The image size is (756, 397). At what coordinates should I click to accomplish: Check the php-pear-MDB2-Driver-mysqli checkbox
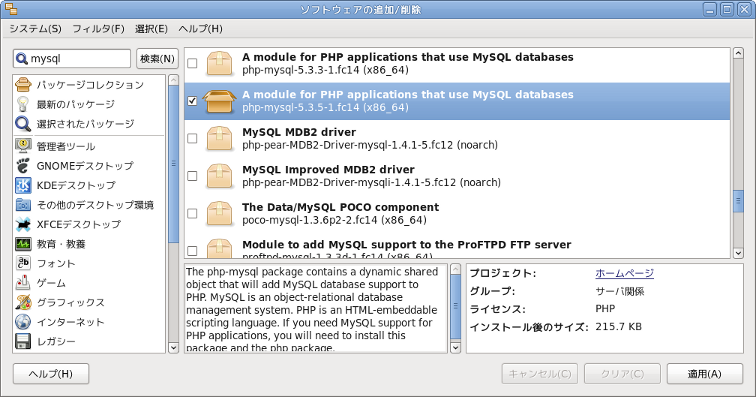[x=192, y=176]
